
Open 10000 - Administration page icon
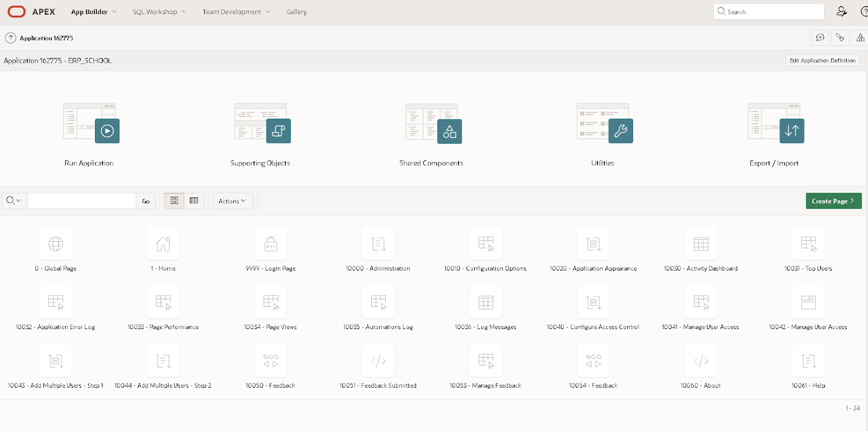(378, 244)
